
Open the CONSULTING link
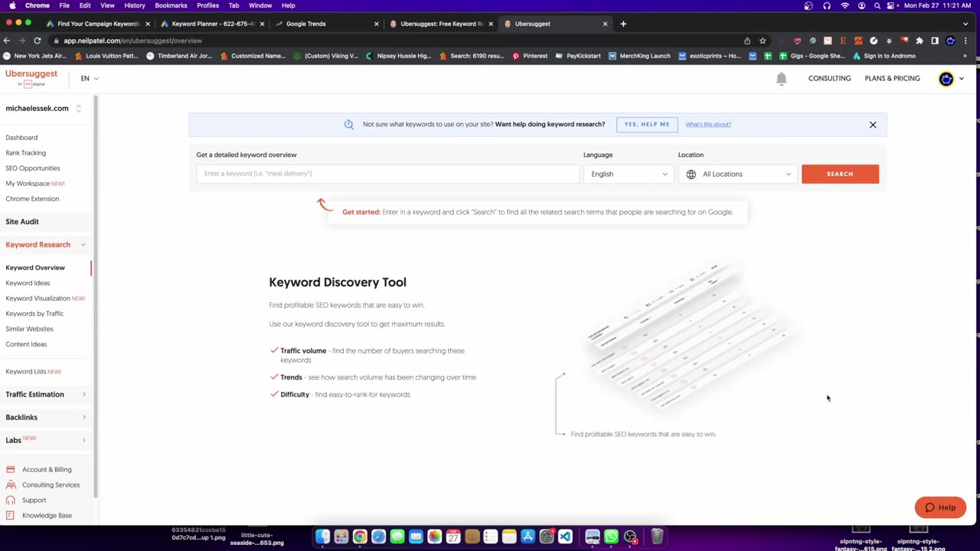(x=829, y=78)
